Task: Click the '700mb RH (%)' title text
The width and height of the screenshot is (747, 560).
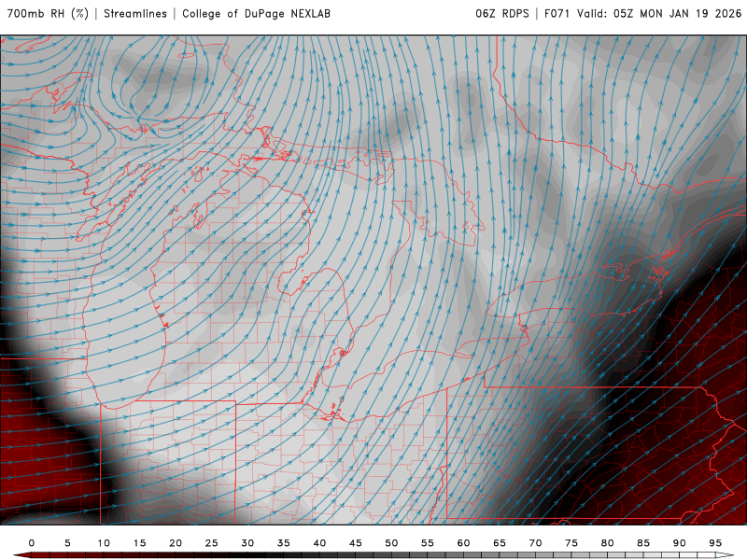Action: coord(48,13)
